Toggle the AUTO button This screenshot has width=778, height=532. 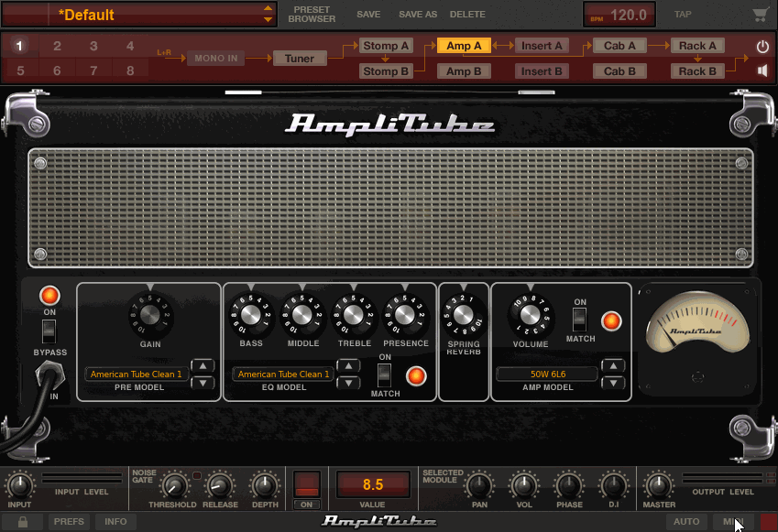[x=686, y=522]
